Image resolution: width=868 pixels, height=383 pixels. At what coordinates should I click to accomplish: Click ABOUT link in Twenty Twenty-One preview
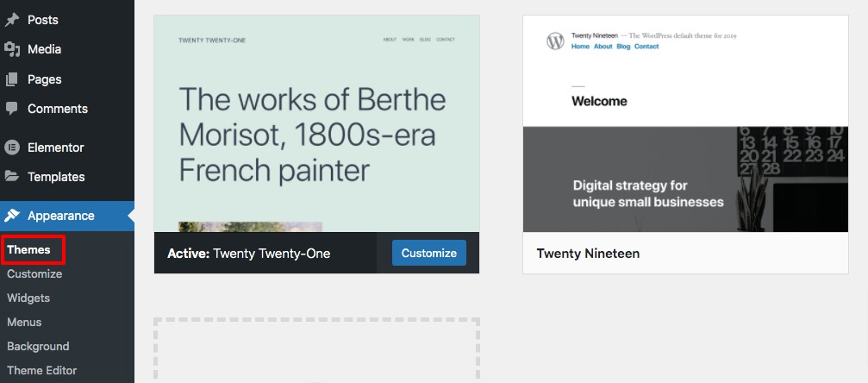click(x=390, y=40)
